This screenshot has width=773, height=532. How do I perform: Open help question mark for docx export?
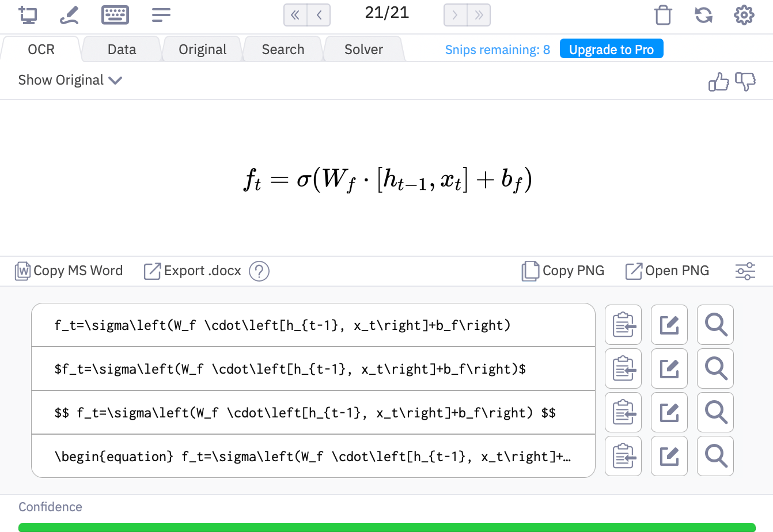point(259,271)
